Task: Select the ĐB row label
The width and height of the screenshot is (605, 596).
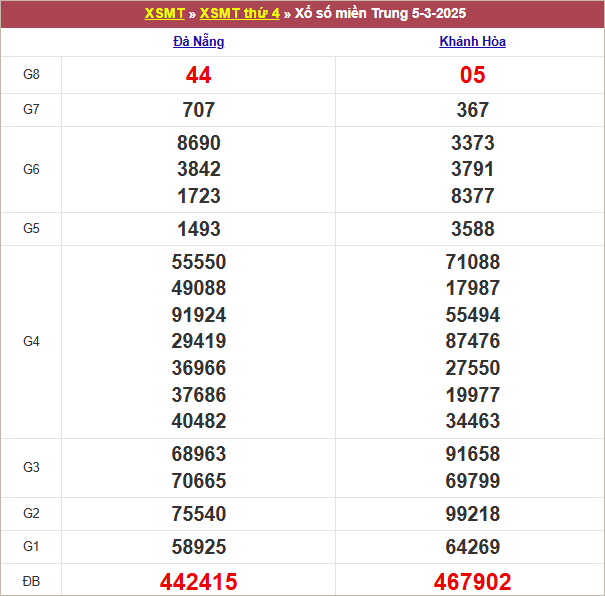Action: [x=31, y=581]
